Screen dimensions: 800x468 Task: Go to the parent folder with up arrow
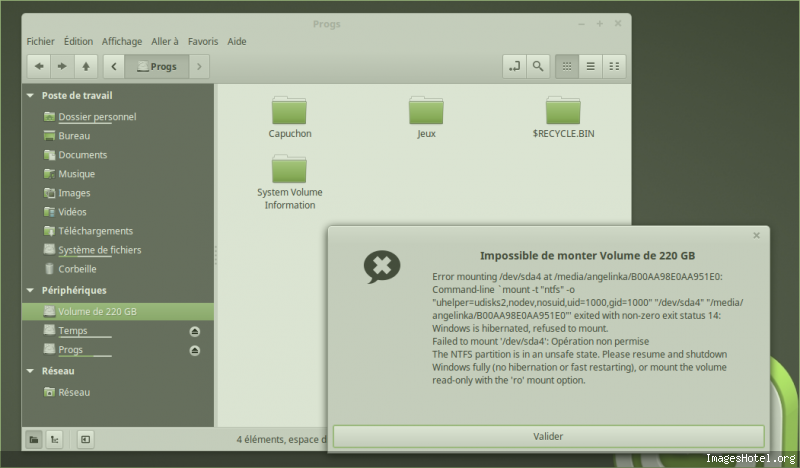[x=86, y=66]
